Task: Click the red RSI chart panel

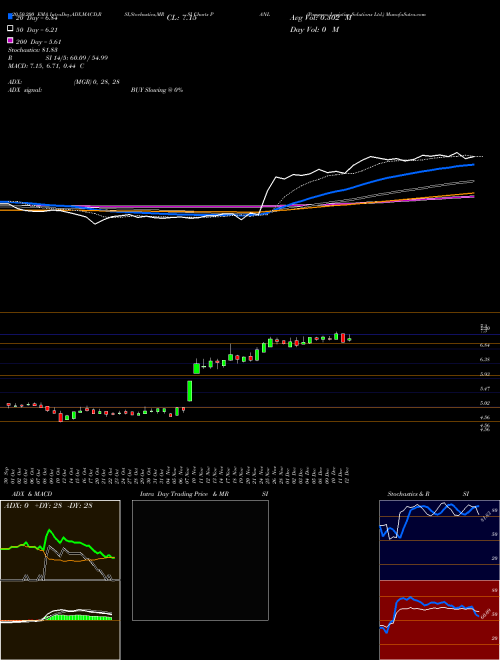Action: (439, 620)
